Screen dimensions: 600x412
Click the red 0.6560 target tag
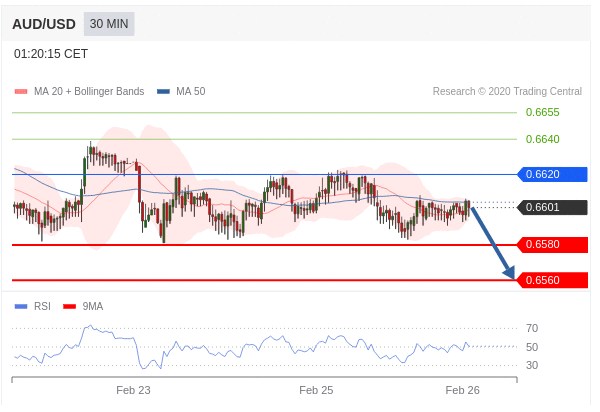[x=552, y=280]
